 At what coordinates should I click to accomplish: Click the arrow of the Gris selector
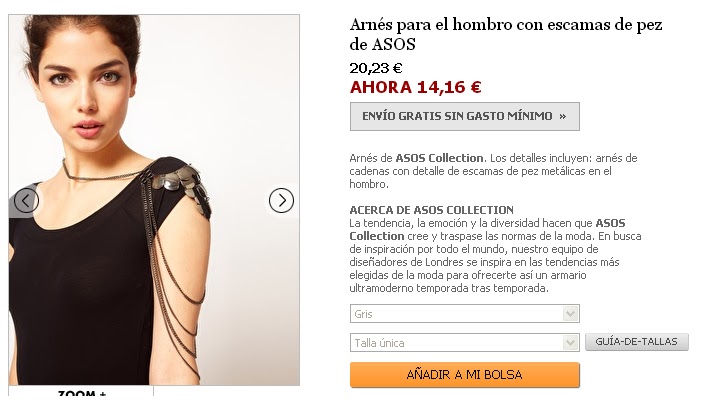point(570,314)
